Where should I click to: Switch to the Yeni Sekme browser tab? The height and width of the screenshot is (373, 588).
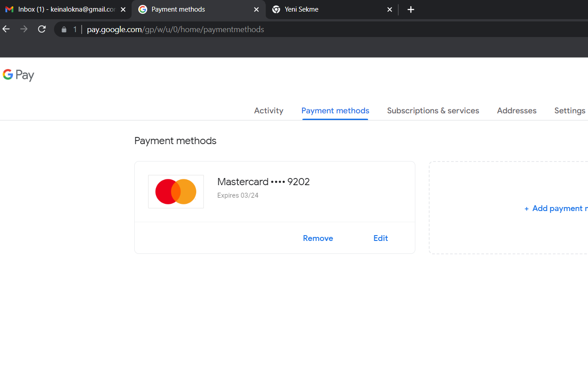coord(332,9)
